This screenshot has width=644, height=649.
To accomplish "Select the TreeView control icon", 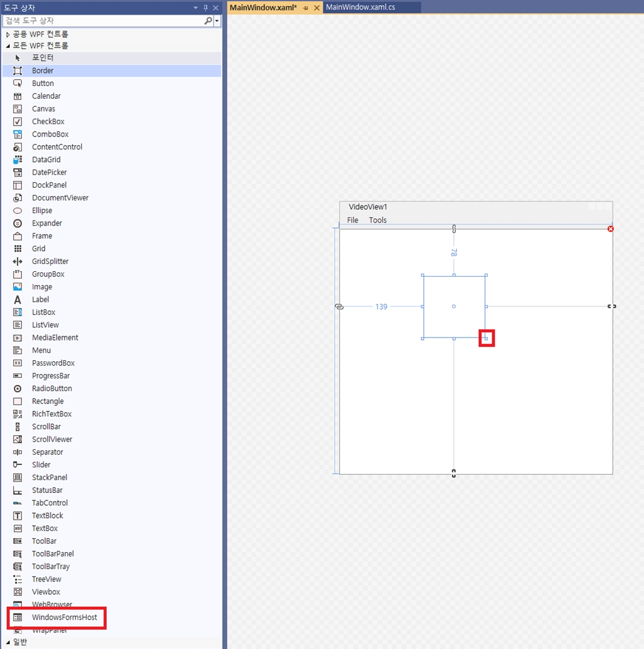I will [x=18, y=580].
